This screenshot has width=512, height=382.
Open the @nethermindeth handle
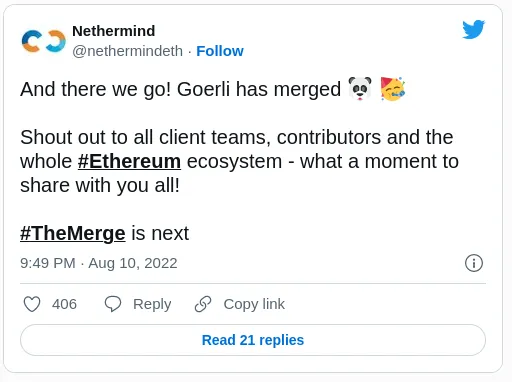[127, 51]
